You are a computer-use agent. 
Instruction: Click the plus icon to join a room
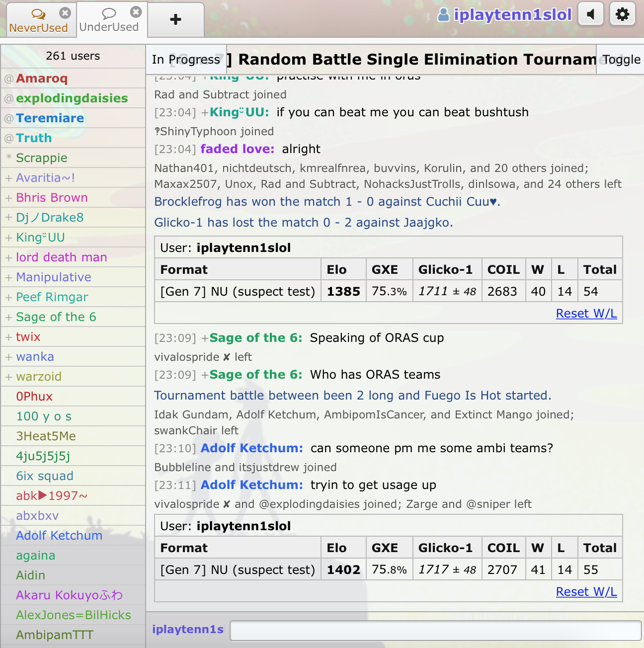tap(175, 20)
